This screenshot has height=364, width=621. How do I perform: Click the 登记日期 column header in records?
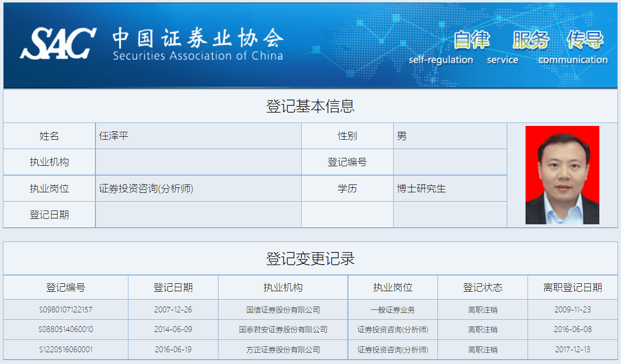click(173, 287)
